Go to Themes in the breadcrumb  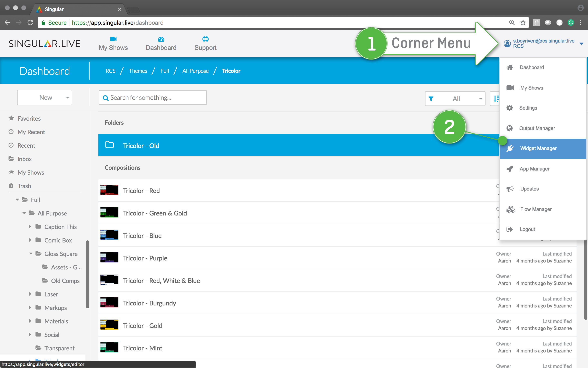coord(138,71)
